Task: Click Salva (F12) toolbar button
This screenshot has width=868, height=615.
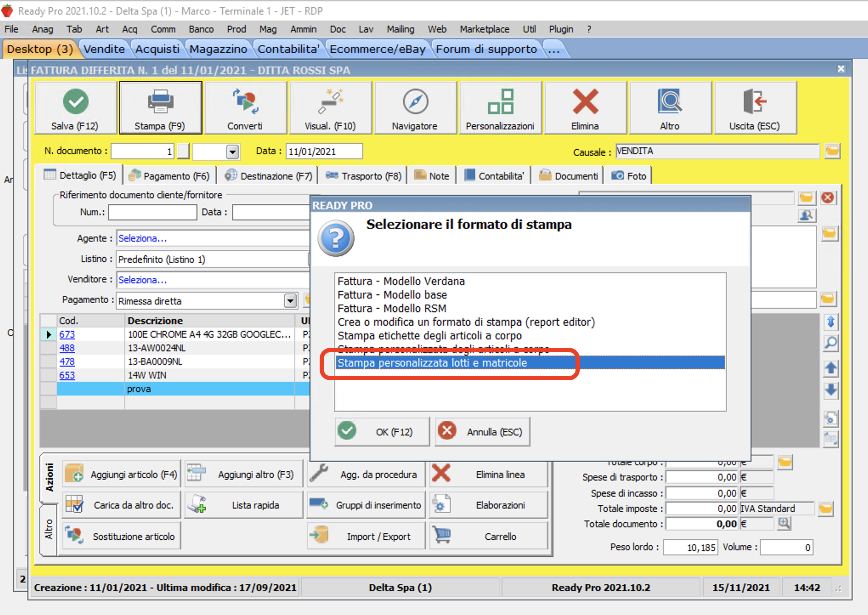Action: point(75,108)
